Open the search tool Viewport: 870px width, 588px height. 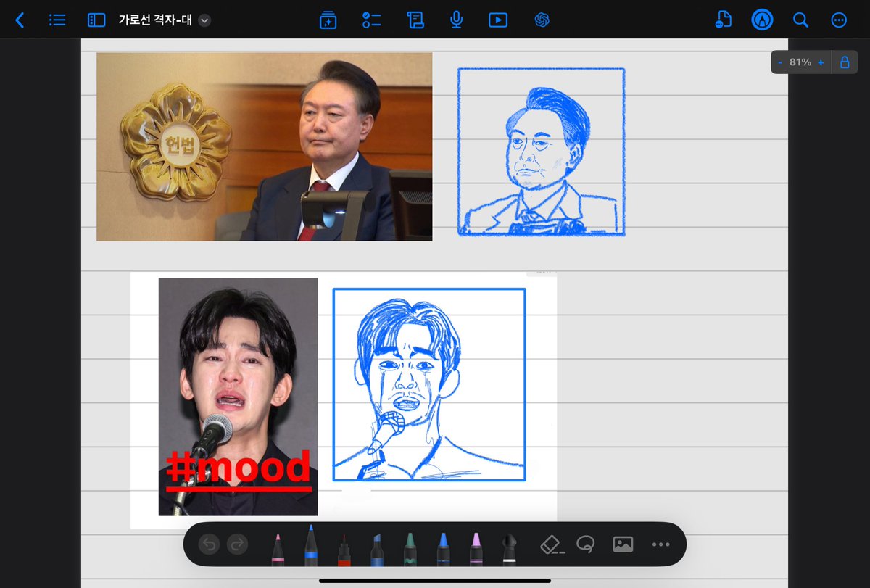[x=800, y=20]
